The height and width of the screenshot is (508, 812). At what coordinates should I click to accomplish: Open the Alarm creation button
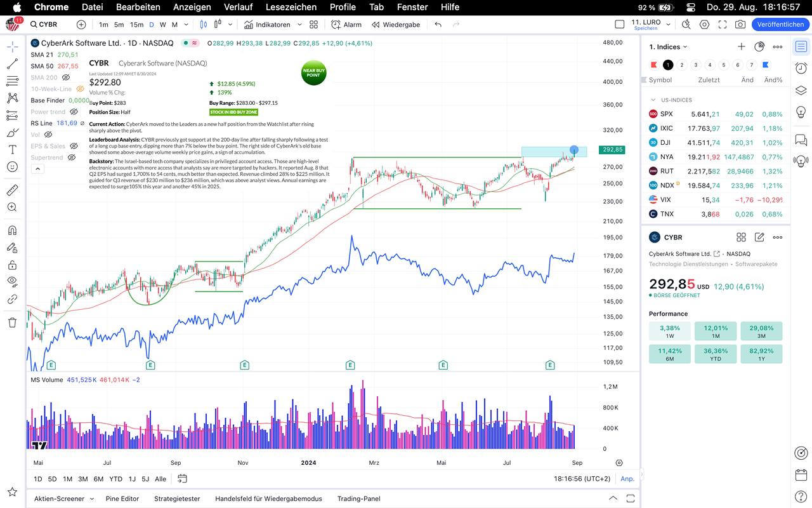tap(346, 25)
